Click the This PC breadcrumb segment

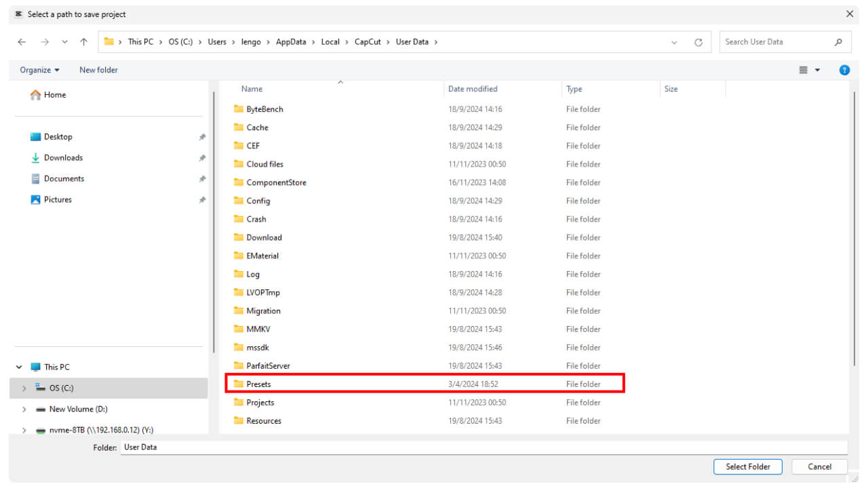(140, 42)
